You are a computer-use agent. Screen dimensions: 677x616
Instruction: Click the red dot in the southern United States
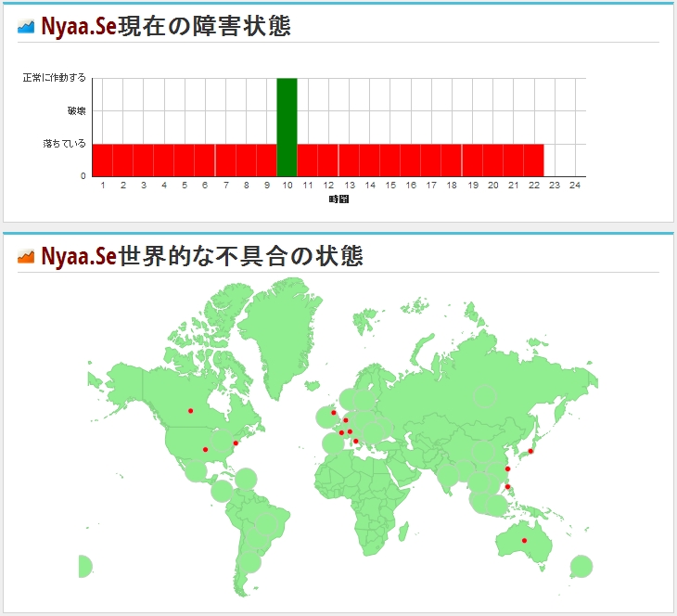click(206, 450)
